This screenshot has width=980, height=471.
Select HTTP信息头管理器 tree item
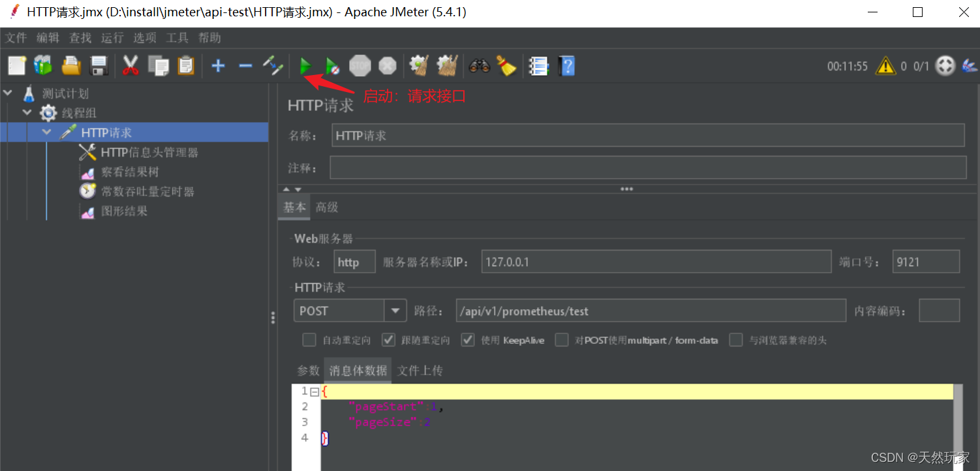149,153
